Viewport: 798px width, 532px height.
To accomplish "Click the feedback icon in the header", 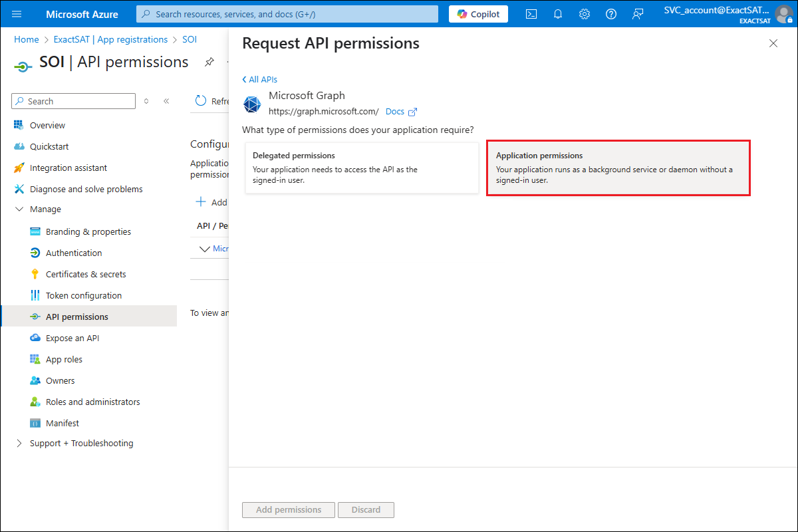I will tap(638, 14).
